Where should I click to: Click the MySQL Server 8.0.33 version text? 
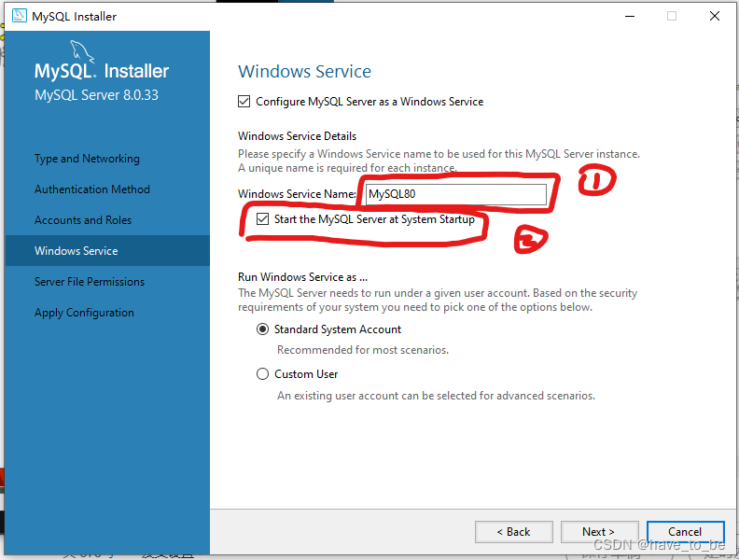(97, 95)
